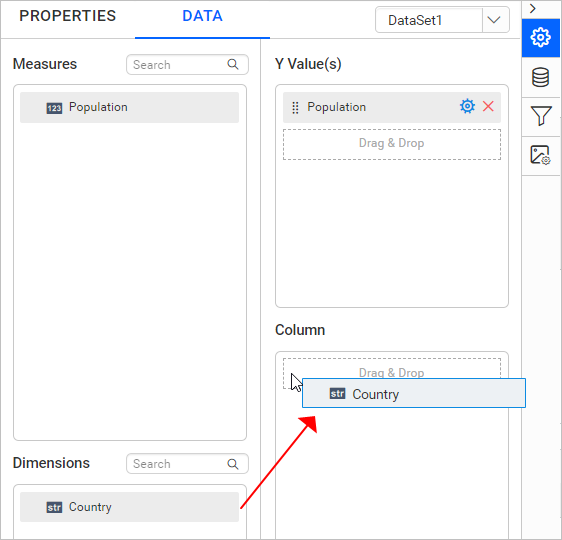Click the Dimensions search magnifier icon

[x=233, y=464]
